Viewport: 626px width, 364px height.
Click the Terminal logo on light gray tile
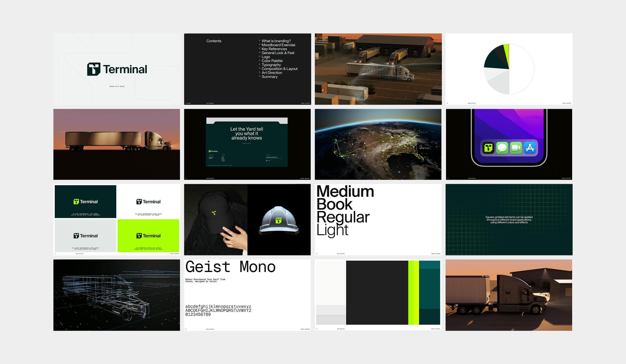[x=85, y=236]
